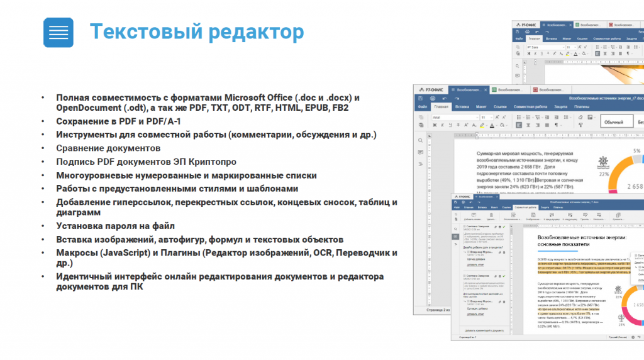Switch to Вставка tab in middle Arial window
Viewport: 644px width, 360px height.
point(462,107)
